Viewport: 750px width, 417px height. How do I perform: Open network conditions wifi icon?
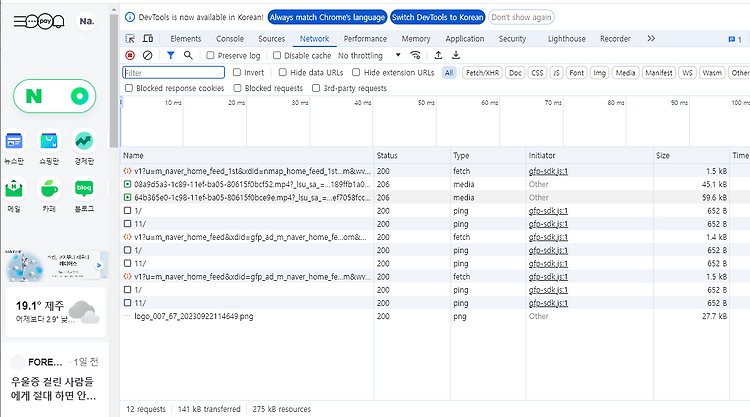point(415,55)
